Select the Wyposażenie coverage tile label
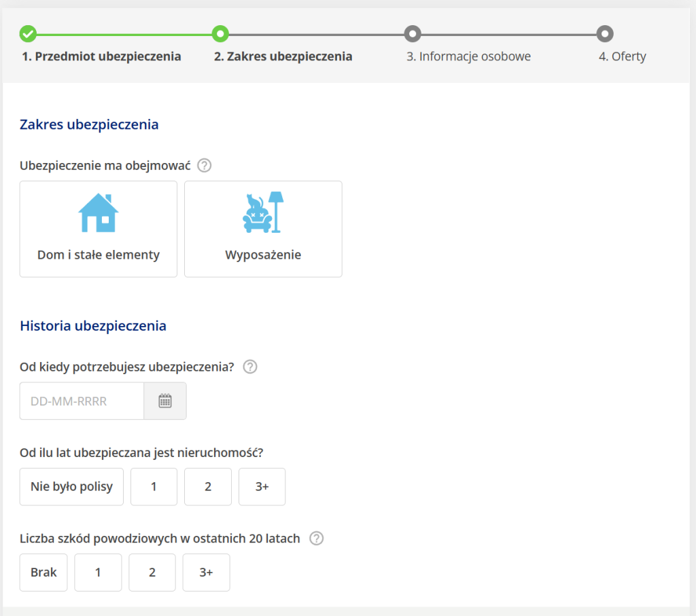Image resolution: width=696 pixels, height=616 pixels. (263, 255)
